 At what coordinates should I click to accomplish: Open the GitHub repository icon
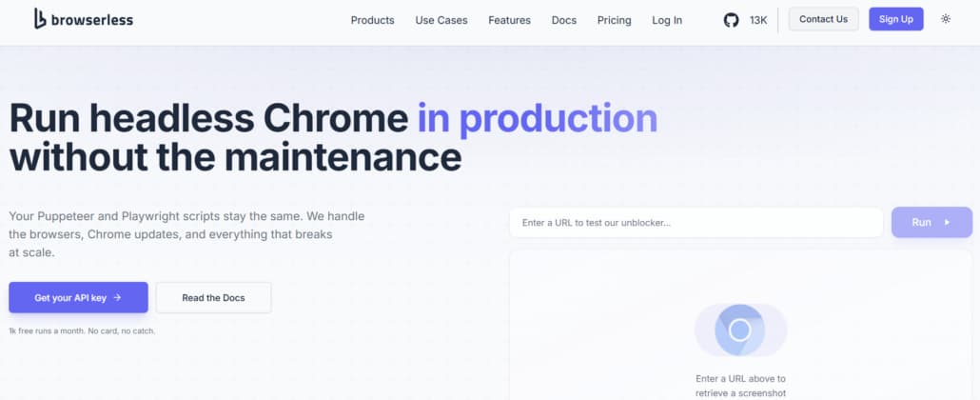(731, 20)
